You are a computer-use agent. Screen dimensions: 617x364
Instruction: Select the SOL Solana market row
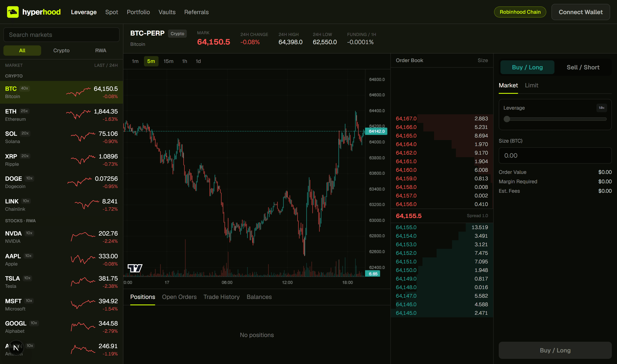click(61, 137)
